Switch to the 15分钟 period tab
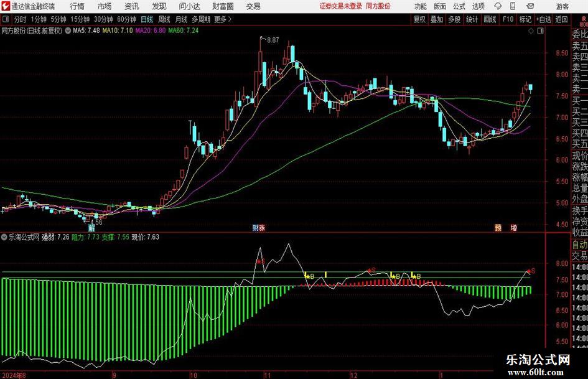588x379 pixels. click(80, 19)
